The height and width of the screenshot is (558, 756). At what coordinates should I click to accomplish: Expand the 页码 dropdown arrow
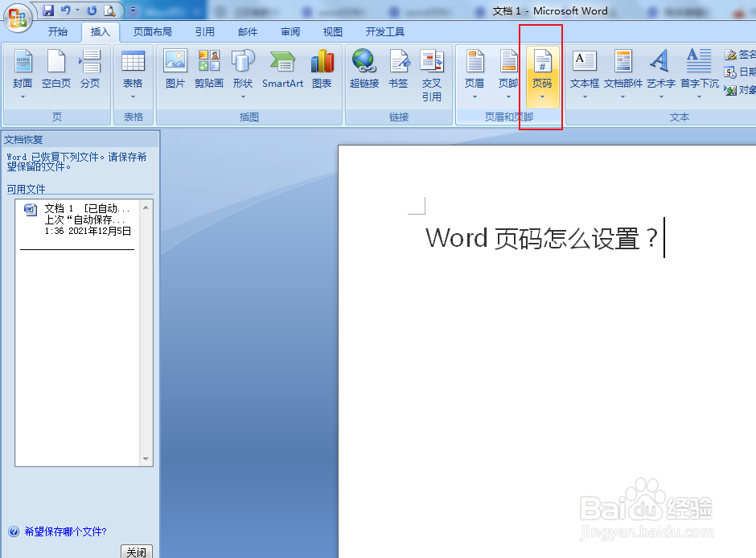click(x=542, y=96)
